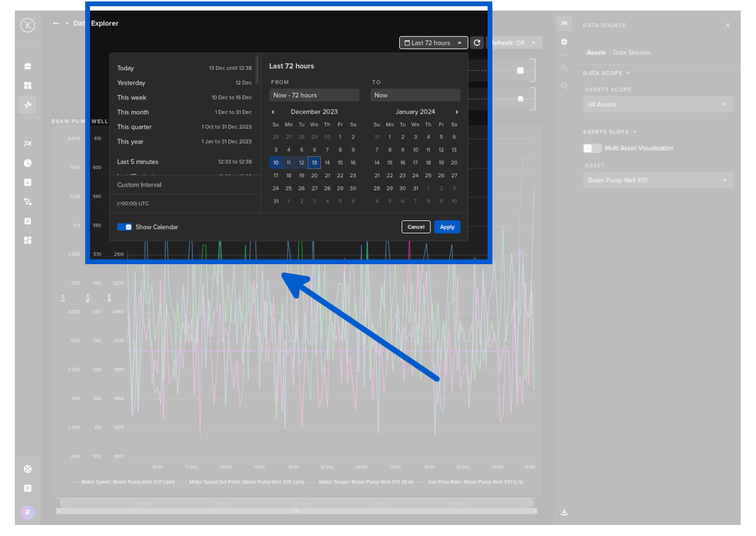Select the This month preset

(133, 112)
